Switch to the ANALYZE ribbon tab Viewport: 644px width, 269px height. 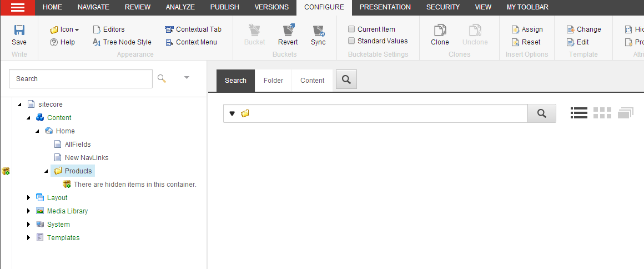click(180, 7)
